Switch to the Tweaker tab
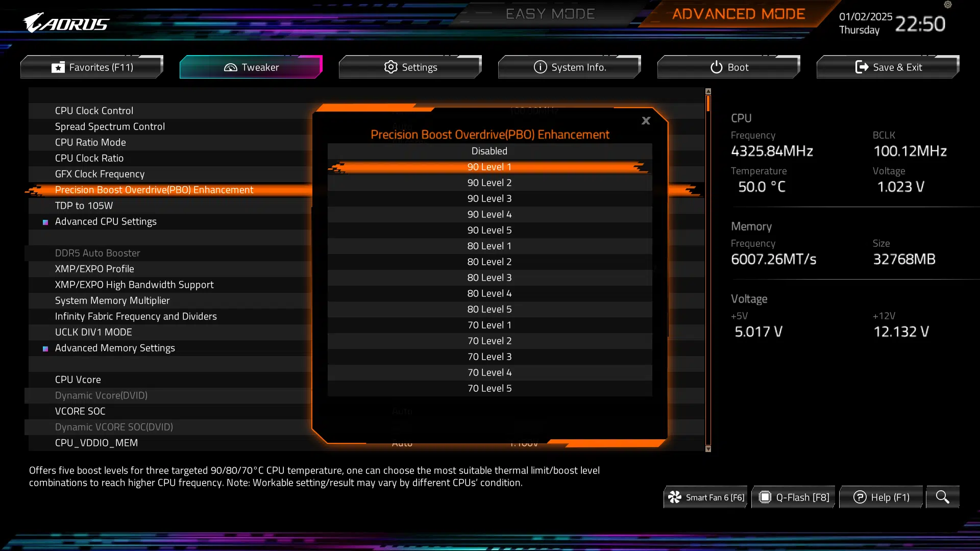This screenshot has width=980, height=551. pos(251,67)
